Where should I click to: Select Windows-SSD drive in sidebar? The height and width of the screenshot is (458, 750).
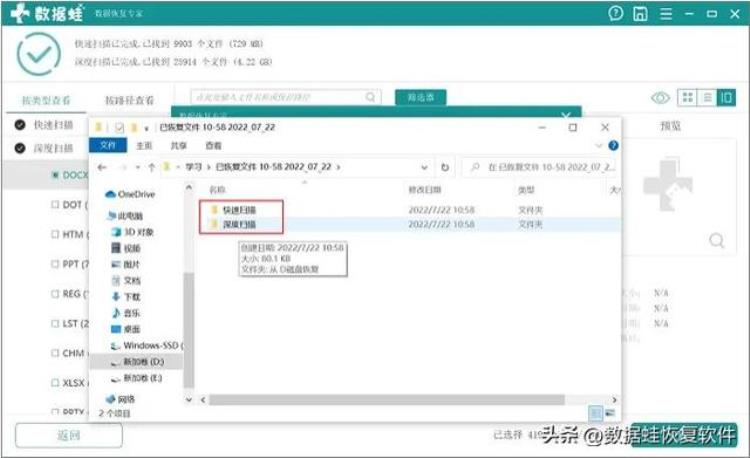point(146,345)
